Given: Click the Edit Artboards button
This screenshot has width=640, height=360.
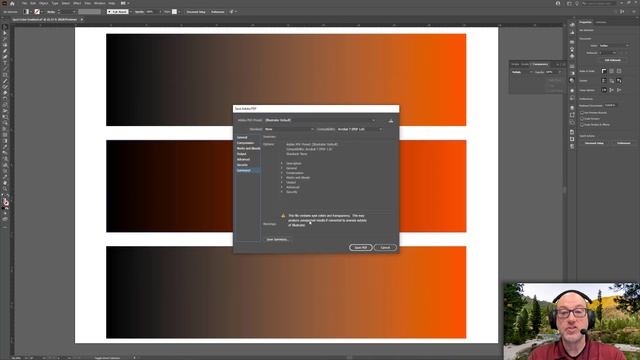Looking at the screenshot, I should point(613,60).
